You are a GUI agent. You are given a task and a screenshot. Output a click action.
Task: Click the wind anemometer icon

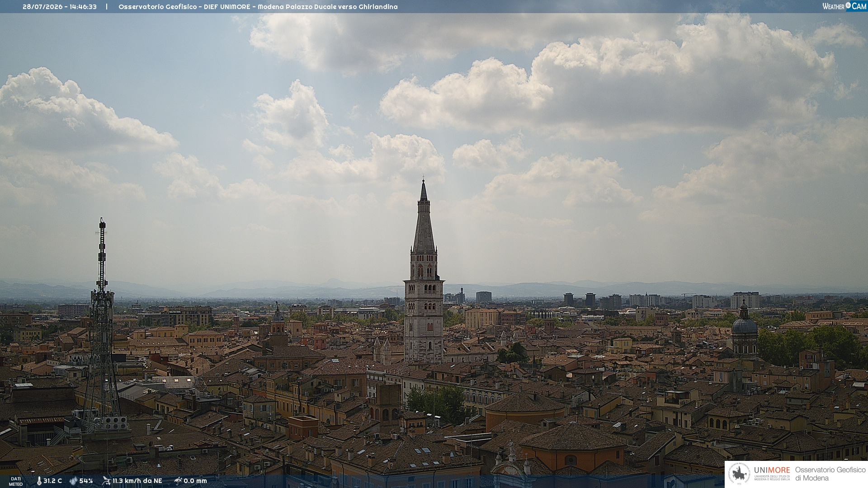pos(107,481)
